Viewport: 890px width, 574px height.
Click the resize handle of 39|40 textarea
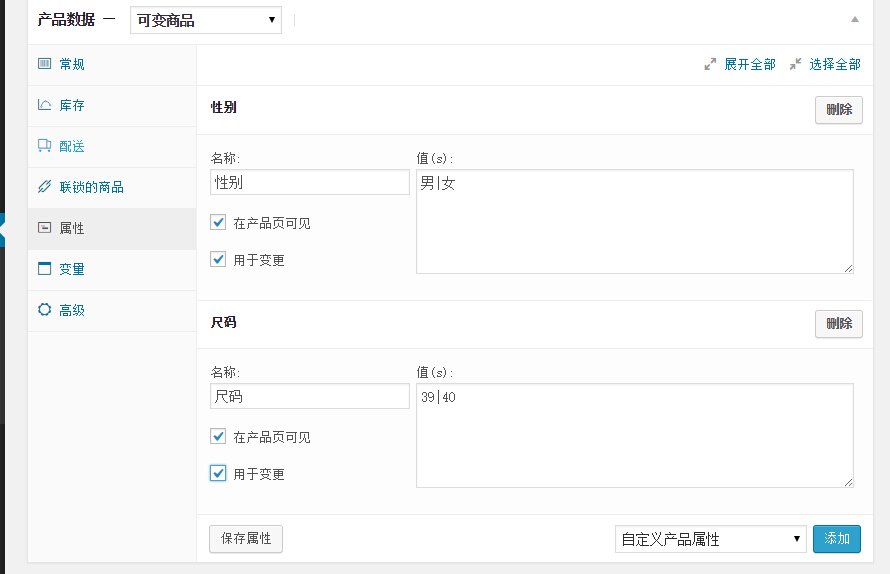click(848, 482)
